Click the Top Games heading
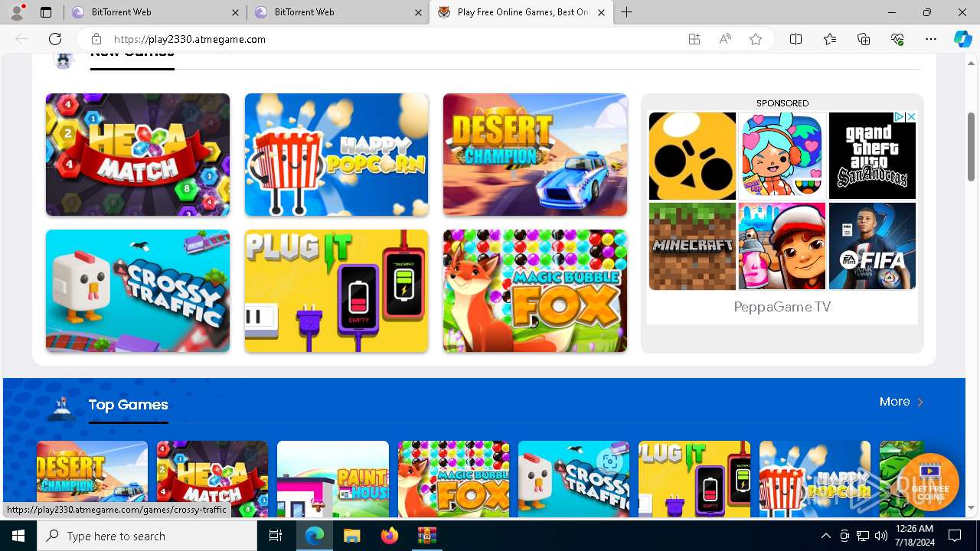 click(x=128, y=405)
